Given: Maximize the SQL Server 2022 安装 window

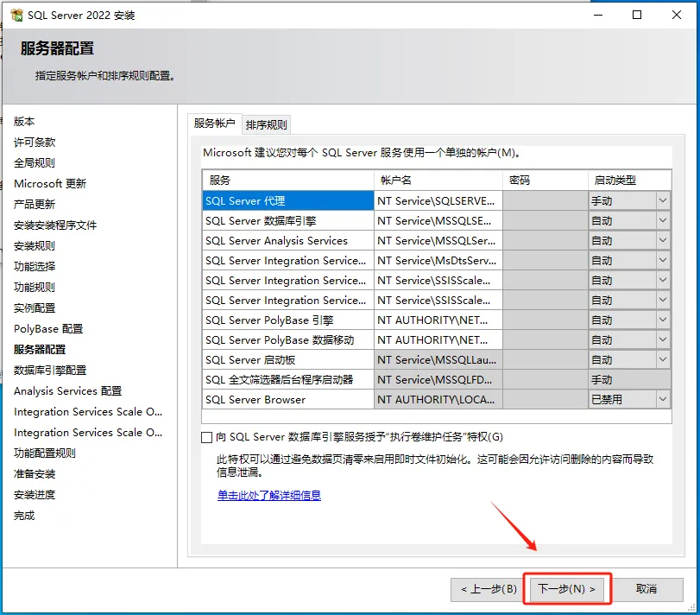Looking at the screenshot, I should click(637, 15).
